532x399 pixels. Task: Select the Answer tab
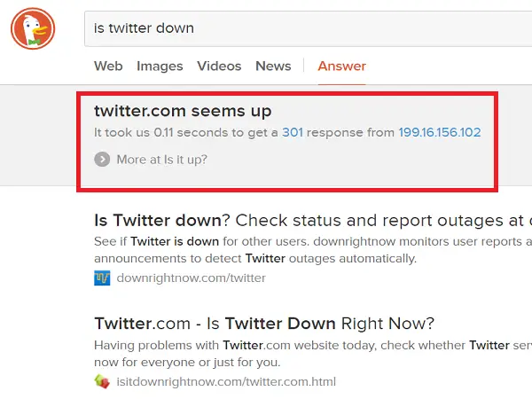pos(341,66)
